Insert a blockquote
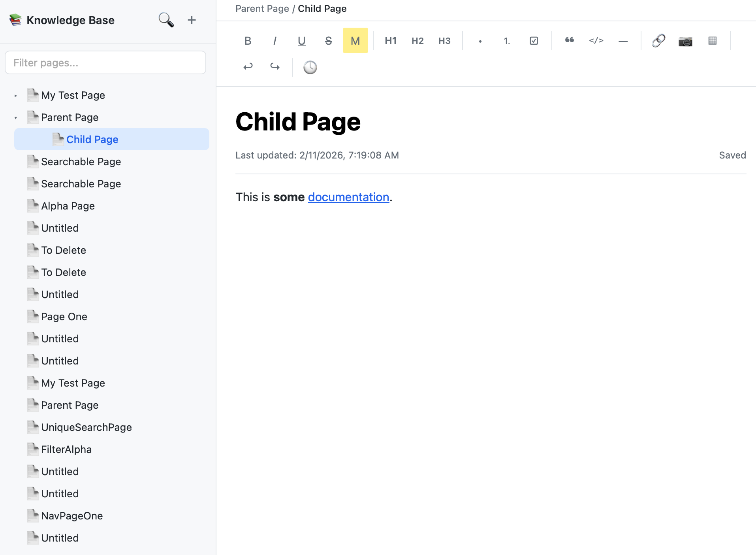This screenshot has width=756, height=555. (x=569, y=40)
